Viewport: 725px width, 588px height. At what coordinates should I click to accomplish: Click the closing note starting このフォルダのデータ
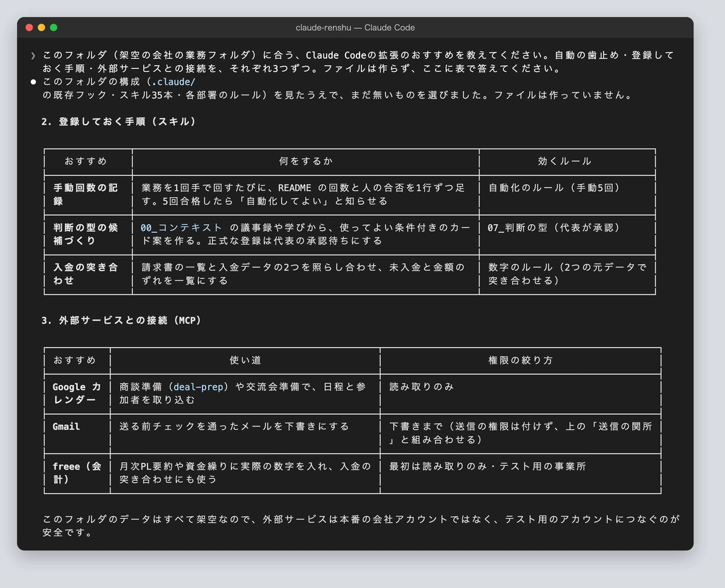[x=361, y=526]
